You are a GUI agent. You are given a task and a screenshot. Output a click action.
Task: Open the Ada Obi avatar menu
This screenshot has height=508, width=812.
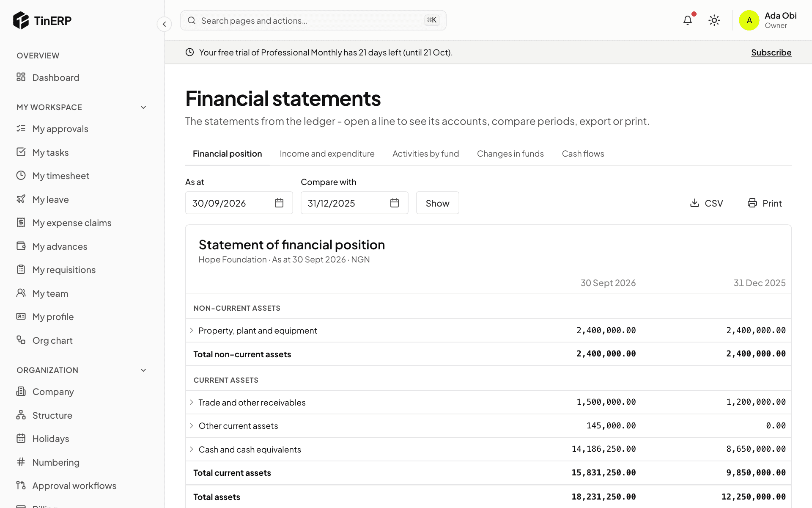(x=749, y=20)
